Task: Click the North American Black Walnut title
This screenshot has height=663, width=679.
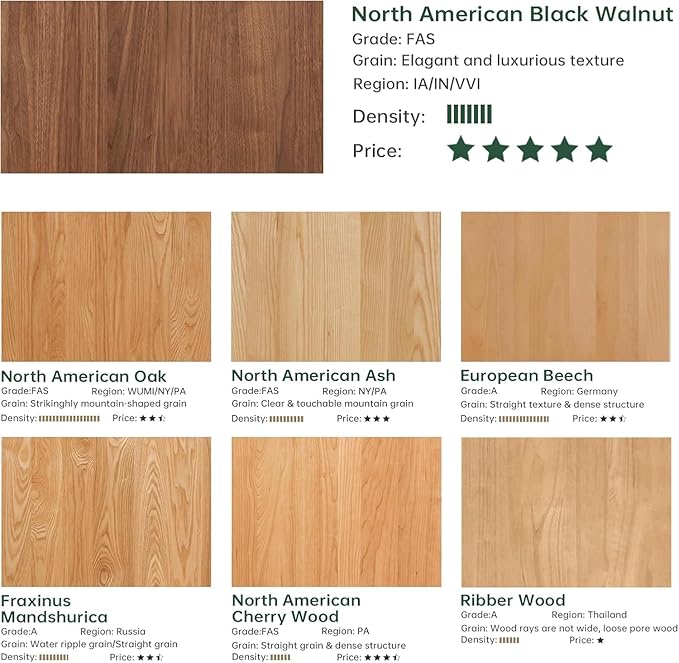Action: pyautogui.click(x=513, y=14)
